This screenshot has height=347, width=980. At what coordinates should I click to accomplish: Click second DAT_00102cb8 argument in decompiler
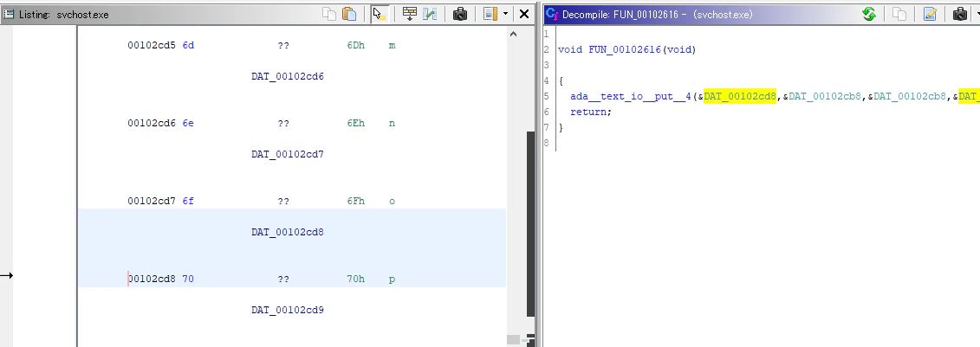(910, 96)
